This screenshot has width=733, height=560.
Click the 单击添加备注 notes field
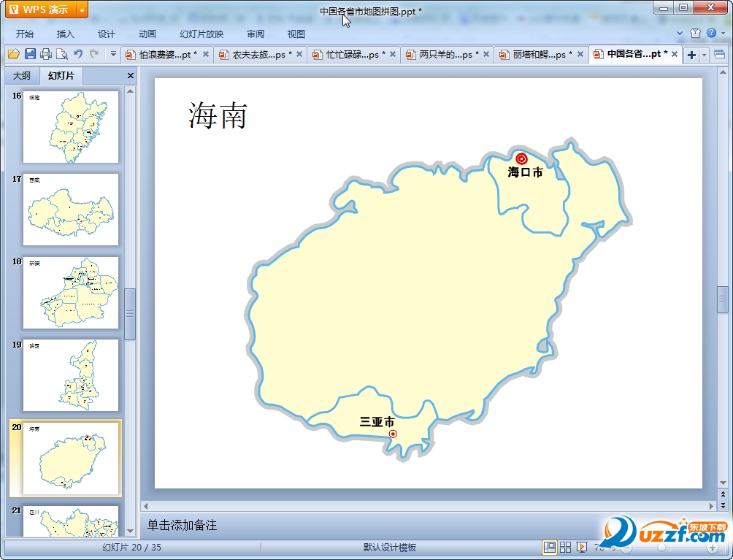click(429, 525)
